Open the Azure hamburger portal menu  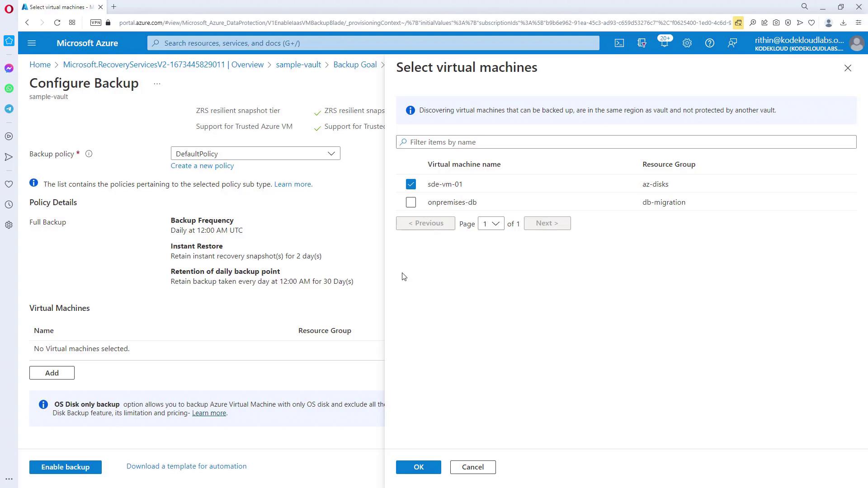32,43
